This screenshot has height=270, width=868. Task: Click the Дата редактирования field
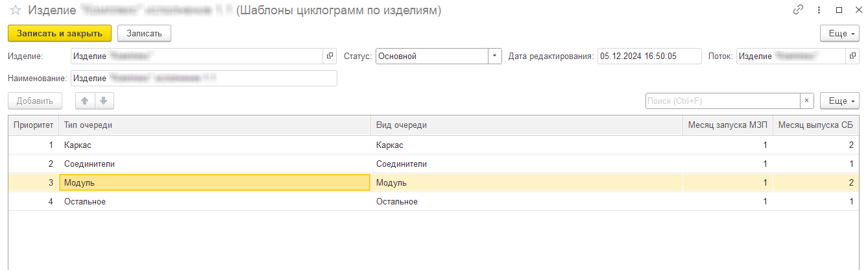click(x=649, y=56)
